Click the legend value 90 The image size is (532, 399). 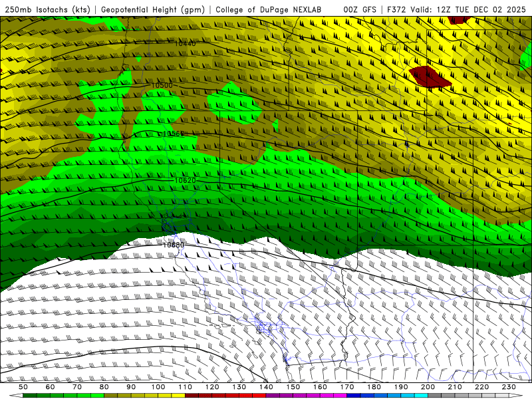131,387
